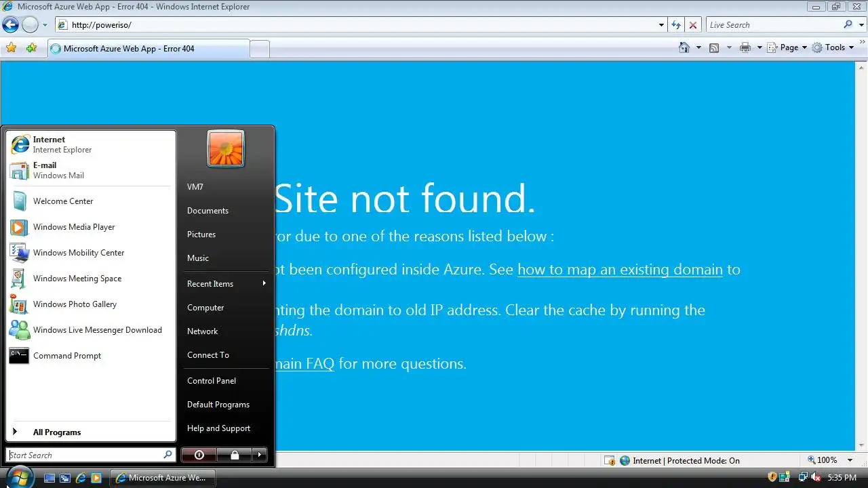Follow the 'how to map an existing domain' link

pyautogui.click(x=620, y=269)
